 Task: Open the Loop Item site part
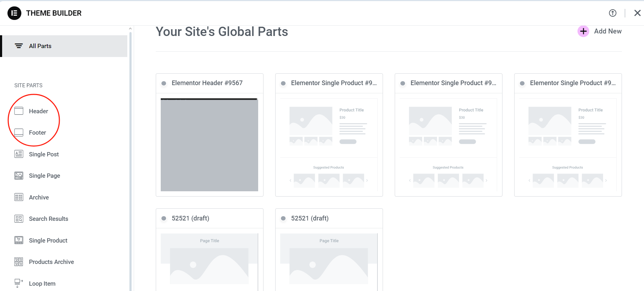42,284
